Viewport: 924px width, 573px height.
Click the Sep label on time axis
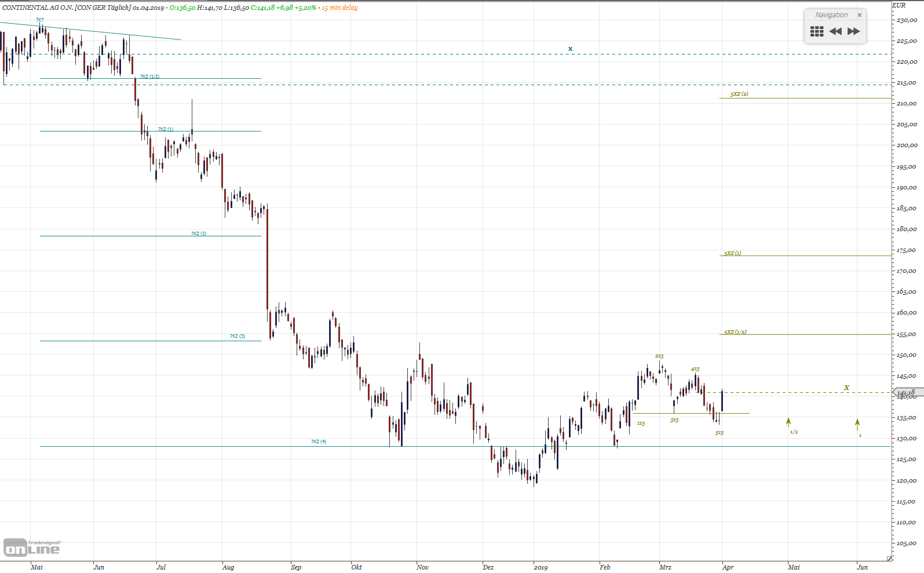click(296, 567)
